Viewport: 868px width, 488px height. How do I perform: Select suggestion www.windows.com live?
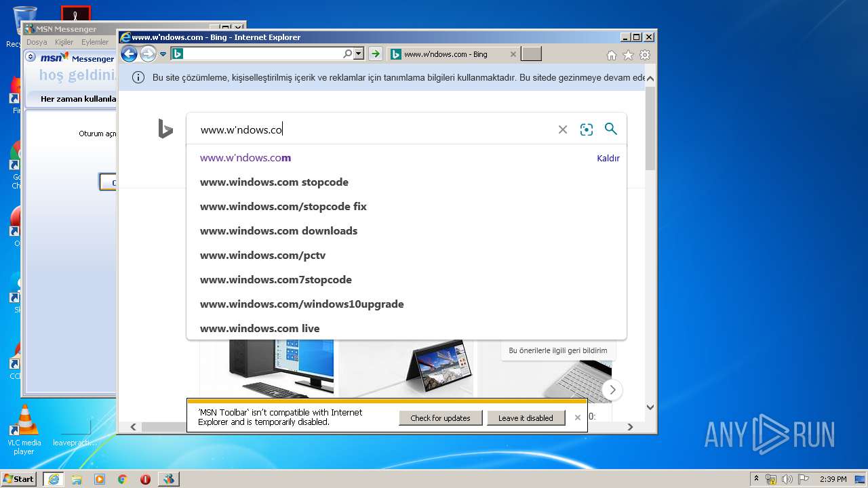[260, 329]
